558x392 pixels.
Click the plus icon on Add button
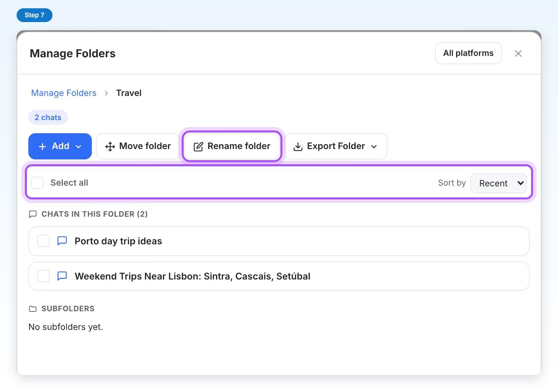pos(42,147)
